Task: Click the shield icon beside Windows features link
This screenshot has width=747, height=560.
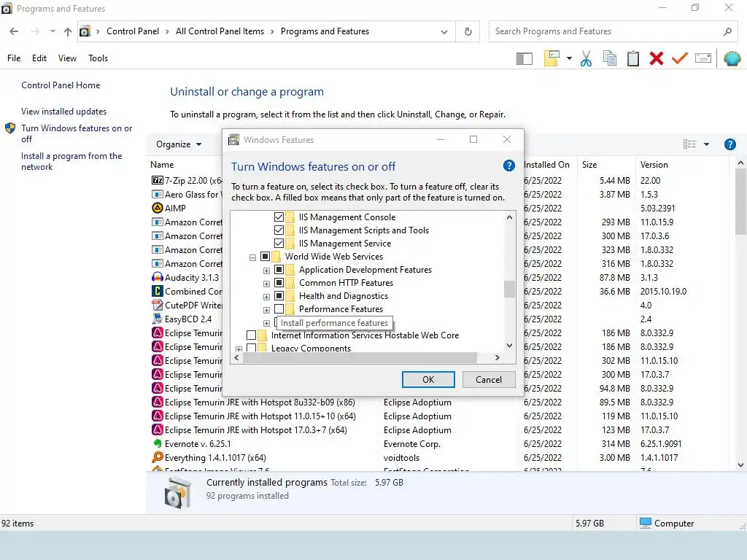Action: [x=10, y=128]
